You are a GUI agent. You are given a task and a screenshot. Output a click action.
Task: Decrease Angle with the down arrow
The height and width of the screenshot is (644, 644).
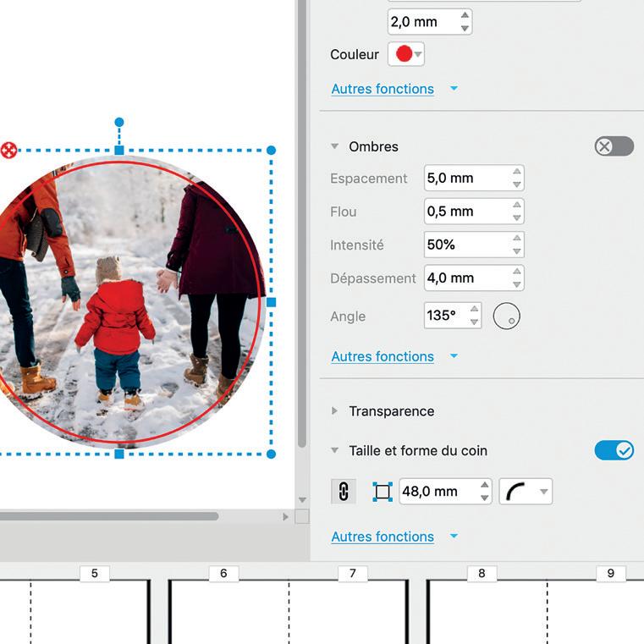pyautogui.click(x=475, y=322)
